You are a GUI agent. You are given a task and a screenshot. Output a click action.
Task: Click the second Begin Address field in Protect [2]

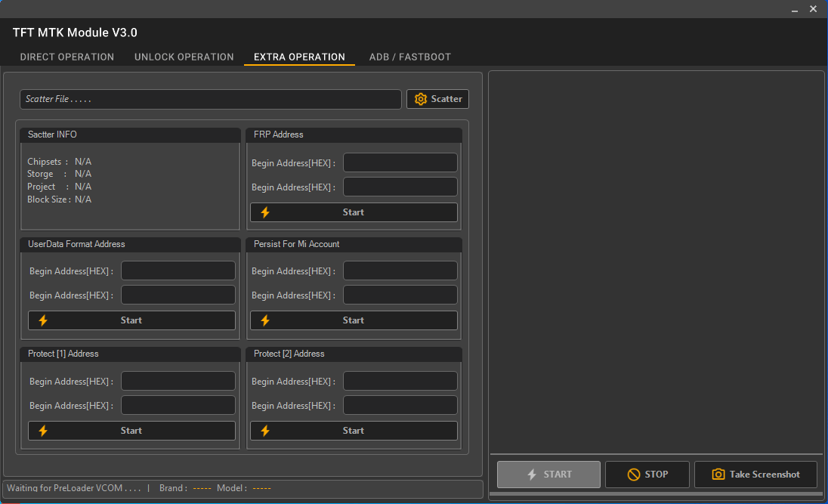[x=400, y=405]
